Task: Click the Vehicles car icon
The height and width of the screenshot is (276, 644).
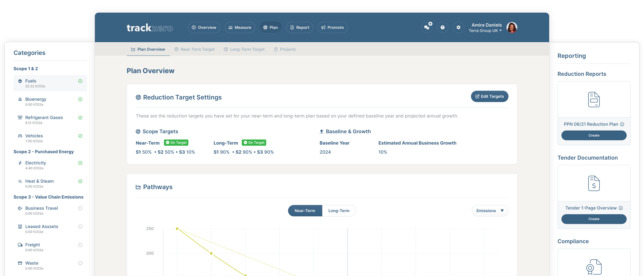Action: coord(20,136)
